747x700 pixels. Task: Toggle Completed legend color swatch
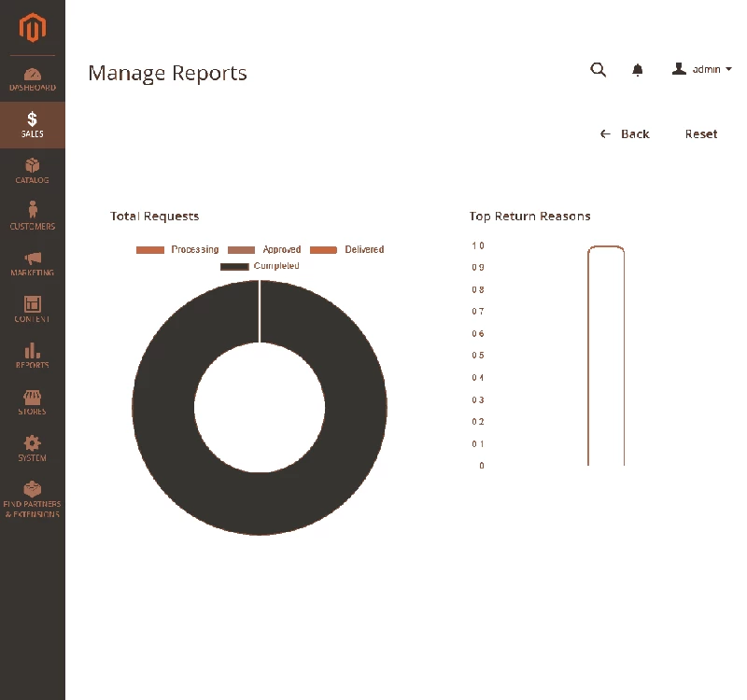234,267
